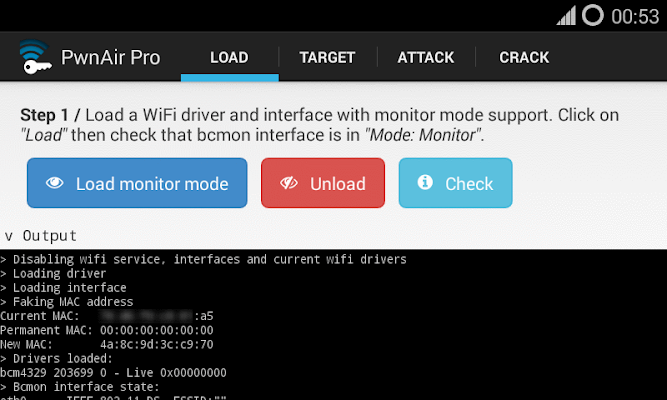The height and width of the screenshot is (400, 667).
Task: Click the New MAC address line in output
Action: pos(107,344)
